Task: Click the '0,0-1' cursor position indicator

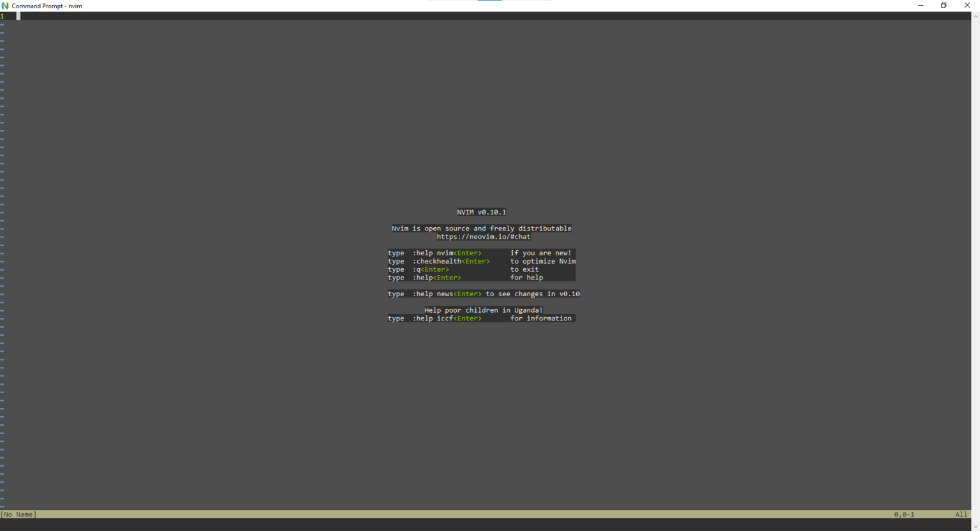Action: (904, 514)
